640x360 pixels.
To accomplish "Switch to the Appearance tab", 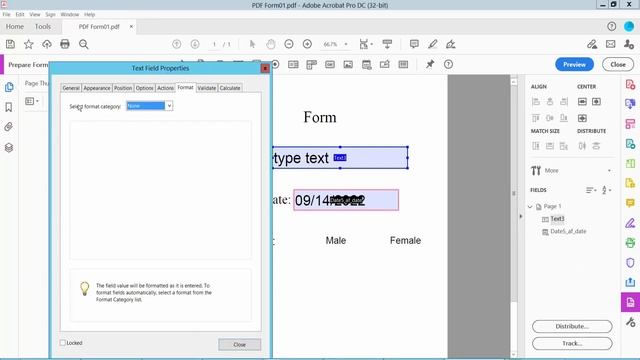I will pyautogui.click(x=97, y=88).
